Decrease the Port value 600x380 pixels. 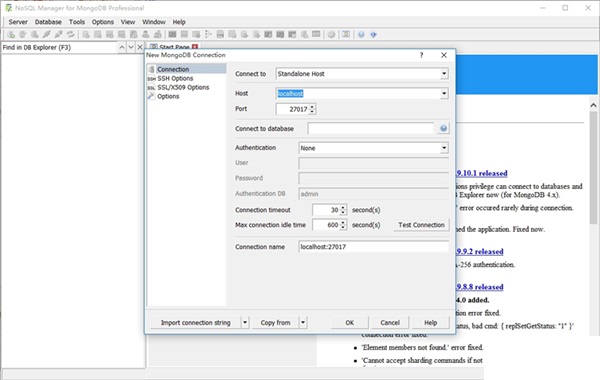tap(312, 111)
